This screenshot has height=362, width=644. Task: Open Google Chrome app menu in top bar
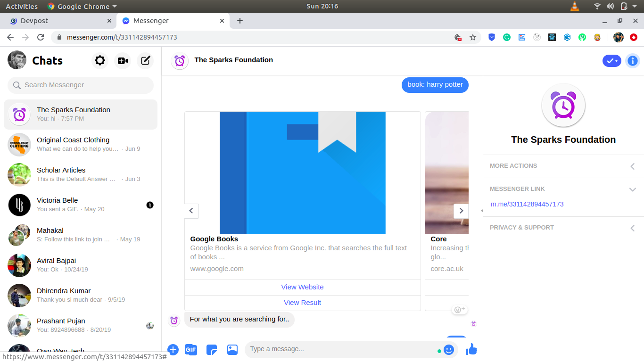point(82,6)
